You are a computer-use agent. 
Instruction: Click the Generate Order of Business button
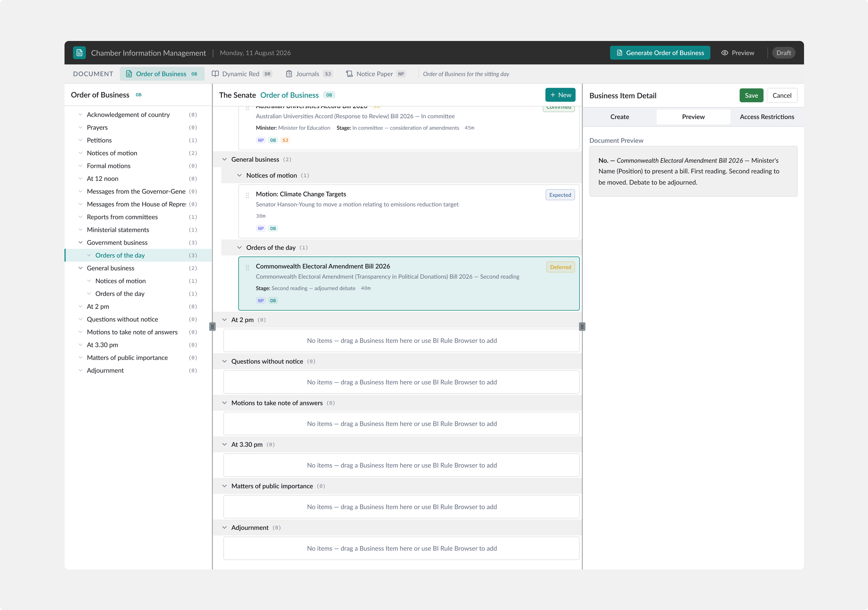(x=660, y=53)
